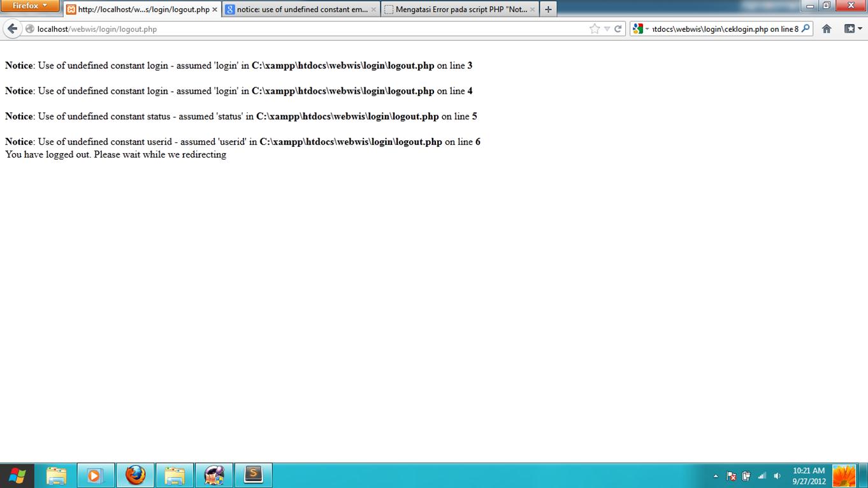The image size is (868, 488).
Task: Switch to the 'Mengatasi Error pada script PHP' tab
Action: [x=460, y=10]
